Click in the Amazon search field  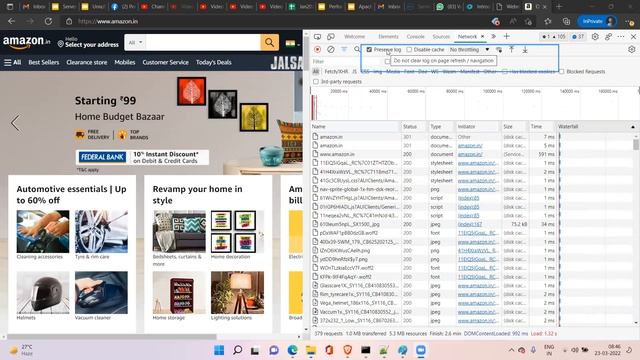click(203, 42)
